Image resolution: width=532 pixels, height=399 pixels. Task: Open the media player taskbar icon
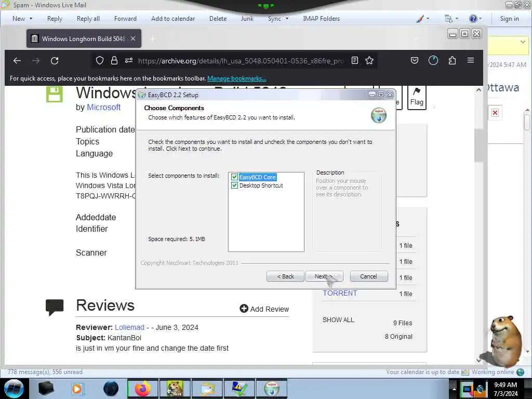pos(77,389)
